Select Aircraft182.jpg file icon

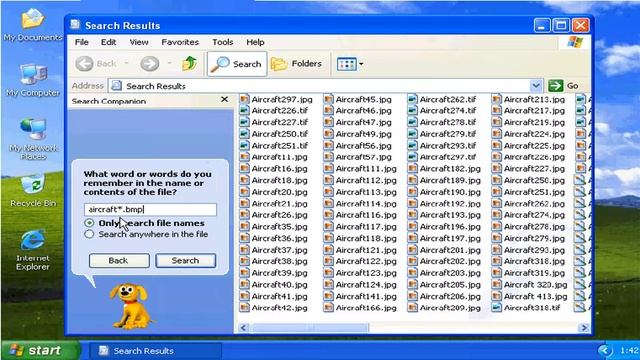pos(412,169)
